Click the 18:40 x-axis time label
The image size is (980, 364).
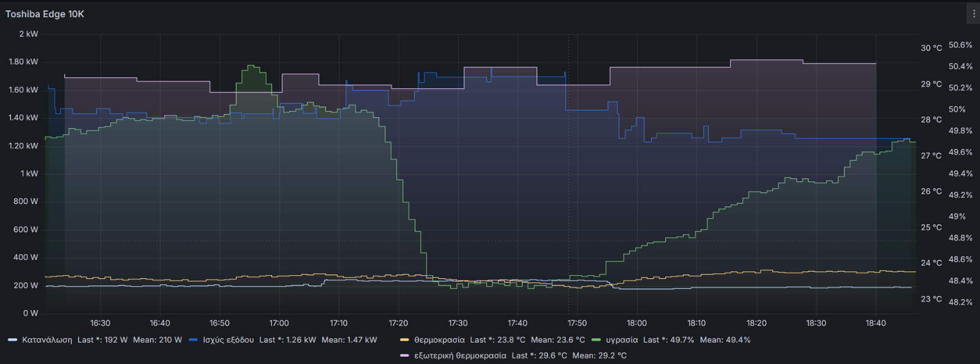[875, 323]
